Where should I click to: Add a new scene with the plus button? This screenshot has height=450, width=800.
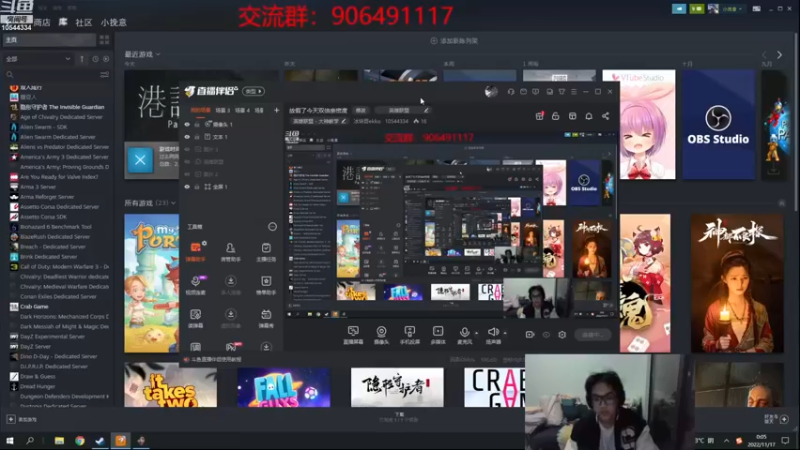coord(277,110)
